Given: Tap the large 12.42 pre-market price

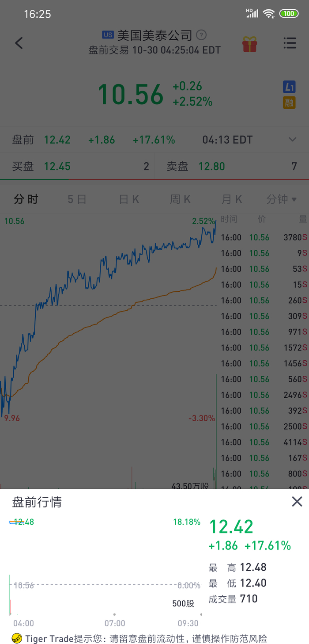Looking at the screenshot, I should [231, 527].
